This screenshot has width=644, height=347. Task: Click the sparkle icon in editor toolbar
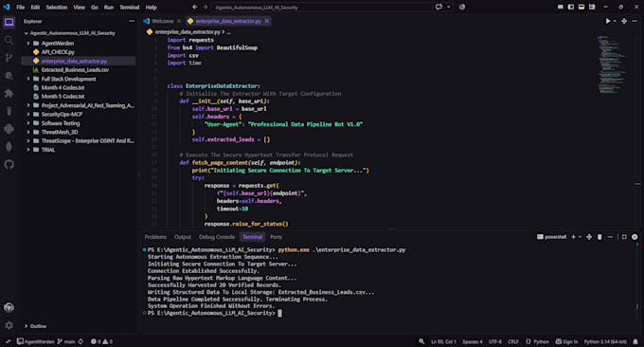624,21
